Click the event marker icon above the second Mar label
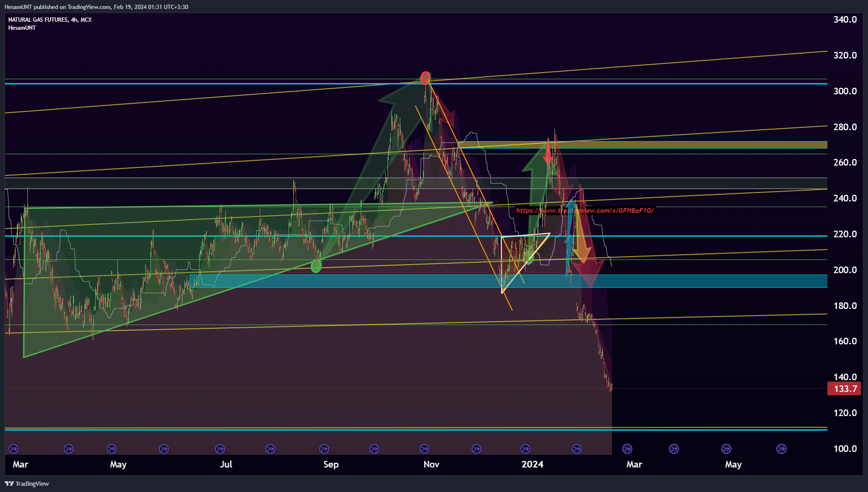The image size is (868, 492). click(627, 449)
